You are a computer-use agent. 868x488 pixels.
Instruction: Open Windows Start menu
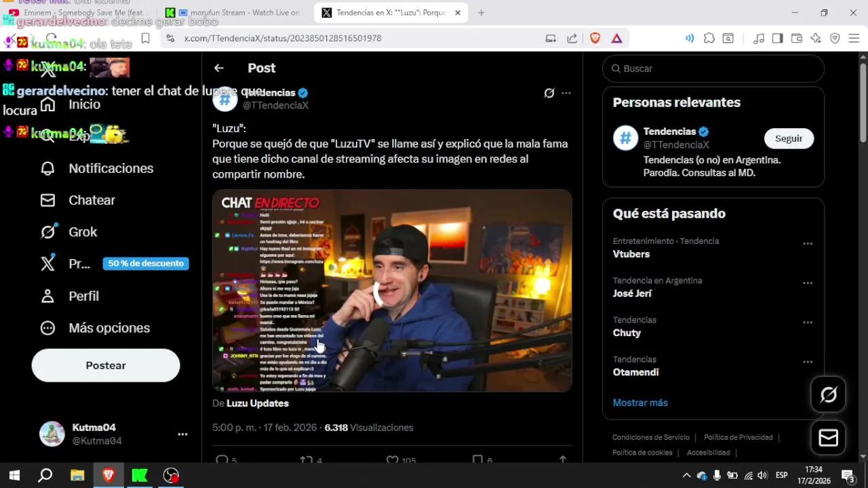pyautogui.click(x=14, y=476)
